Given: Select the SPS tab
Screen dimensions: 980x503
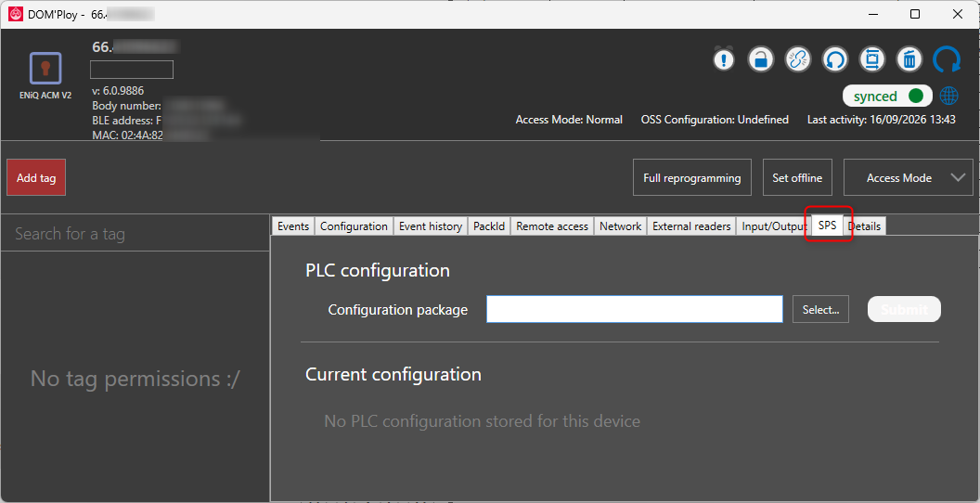Looking at the screenshot, I should (828, 226).
